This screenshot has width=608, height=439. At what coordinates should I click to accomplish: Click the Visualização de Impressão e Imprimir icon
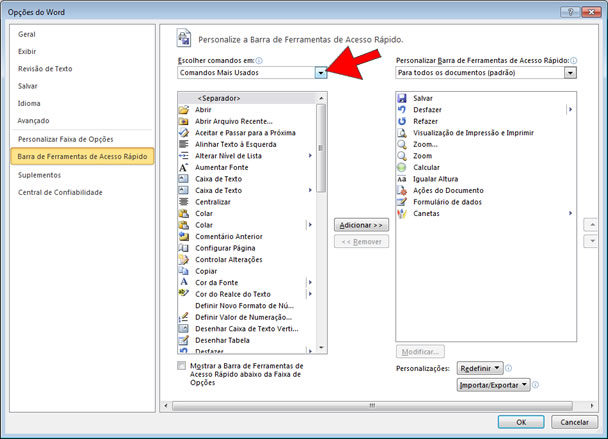click(x=402, y=133)
